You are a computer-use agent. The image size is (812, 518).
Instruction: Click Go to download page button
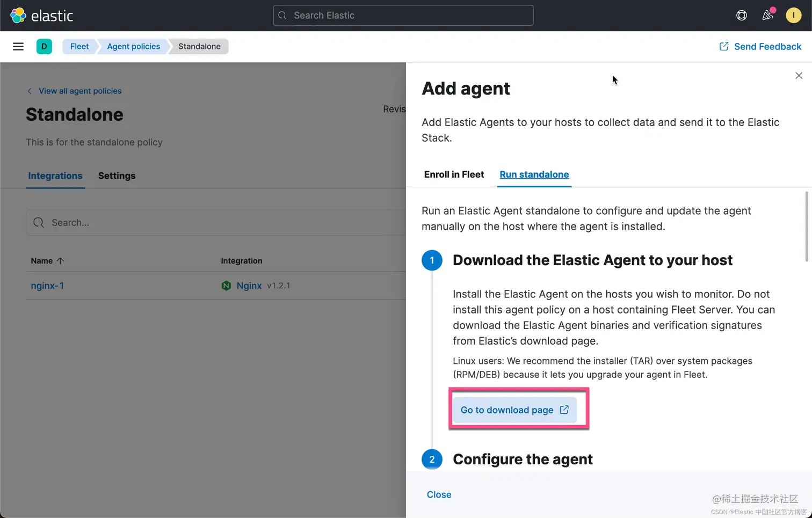[515, 410]
